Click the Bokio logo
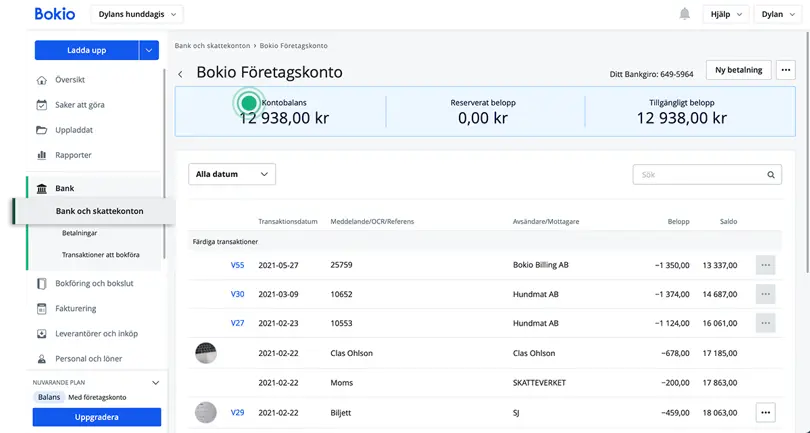 [55, 14]
